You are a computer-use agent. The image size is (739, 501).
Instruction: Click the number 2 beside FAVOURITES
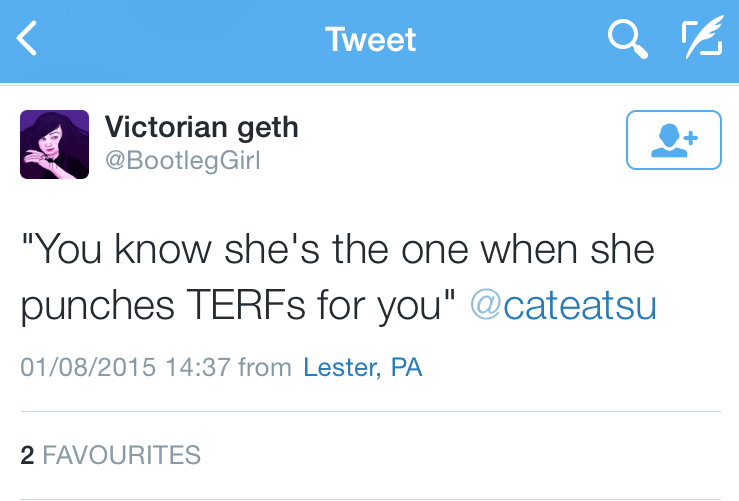27,456
